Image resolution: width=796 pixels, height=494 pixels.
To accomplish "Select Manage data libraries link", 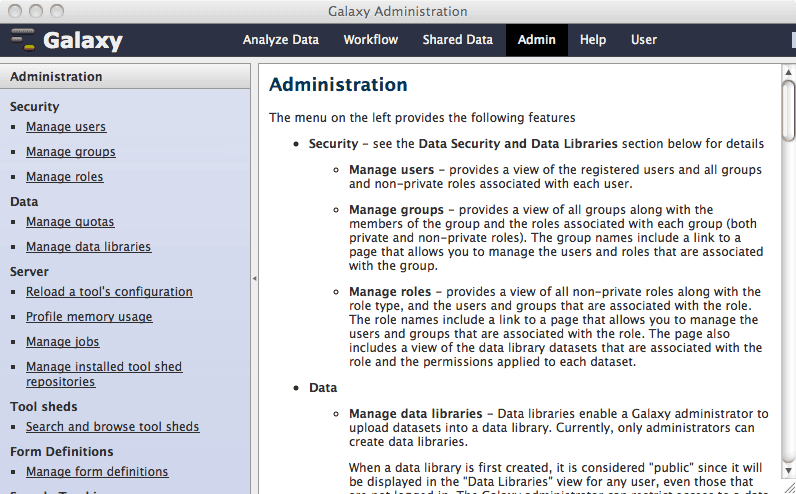I will coord(89,247).
